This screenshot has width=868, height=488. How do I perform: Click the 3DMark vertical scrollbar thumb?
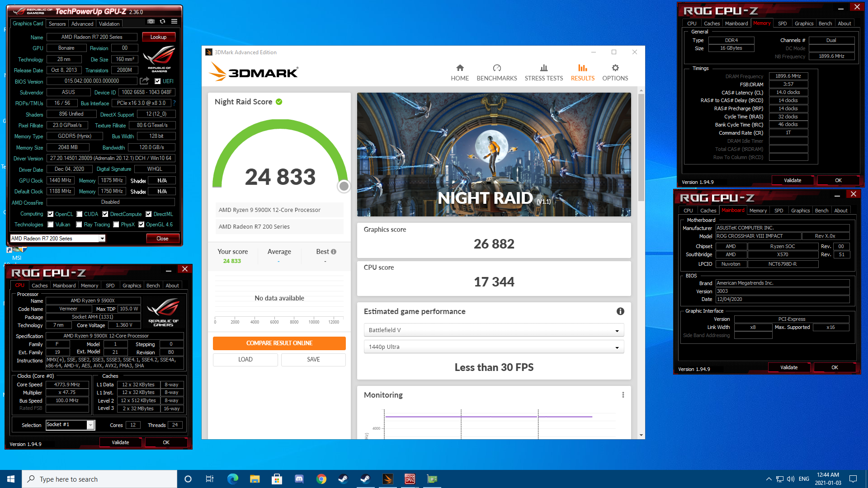641,148
